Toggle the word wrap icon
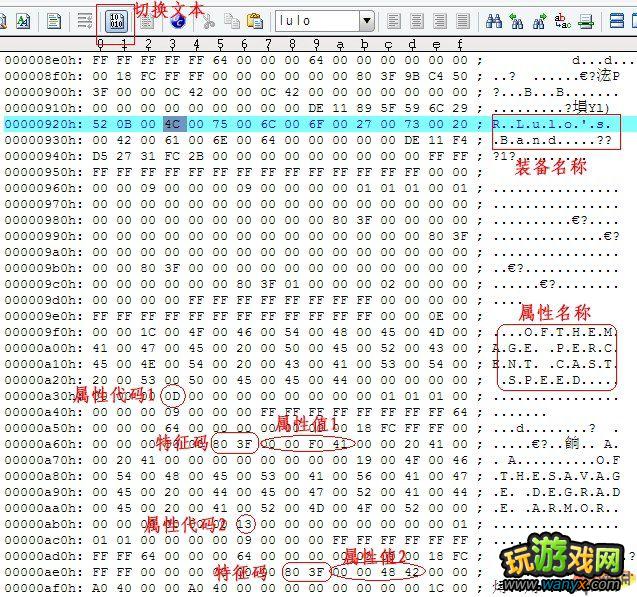Image resolution: width=637 pixels, height=597 pixels. [85, 21]
